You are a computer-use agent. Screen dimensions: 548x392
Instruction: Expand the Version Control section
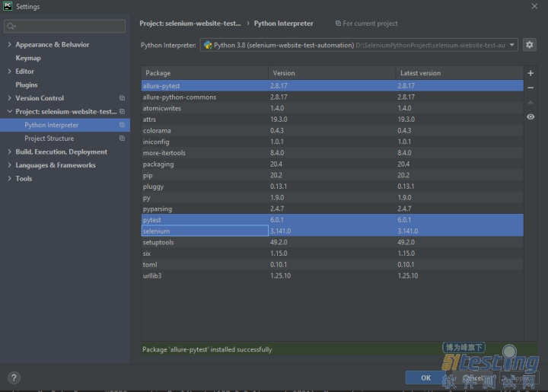point(9,98)
